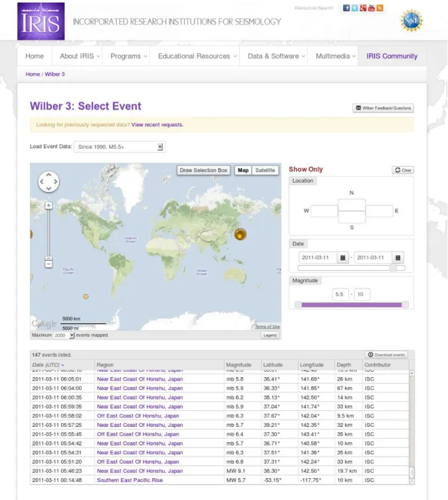Click the maximum magnitude 10 field
448x500 pixels.
tap(362, 294)
